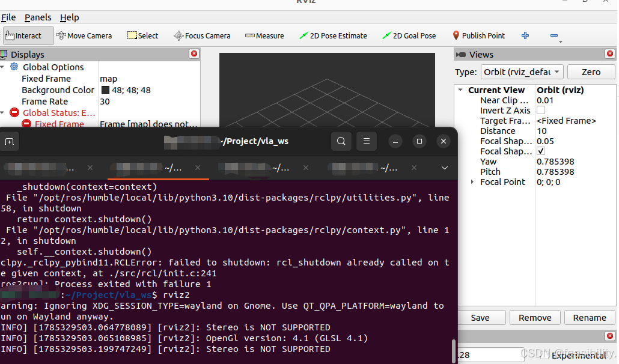Click the Orbit (rviz) current view label
The height and width of the screenshot is (364, 619).
[x=560, y=90]
